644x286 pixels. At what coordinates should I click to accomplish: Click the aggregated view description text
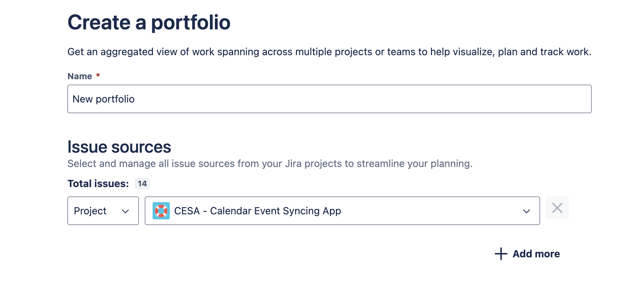click(329, 52)
